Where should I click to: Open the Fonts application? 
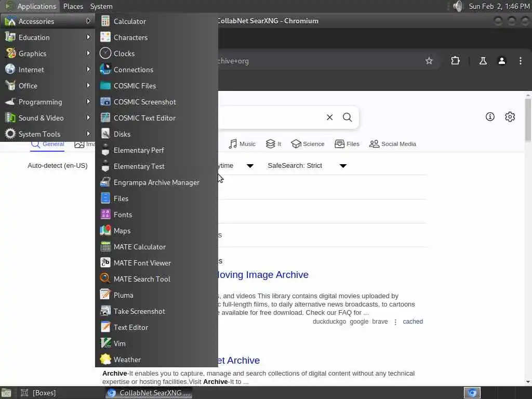(156, 215)
